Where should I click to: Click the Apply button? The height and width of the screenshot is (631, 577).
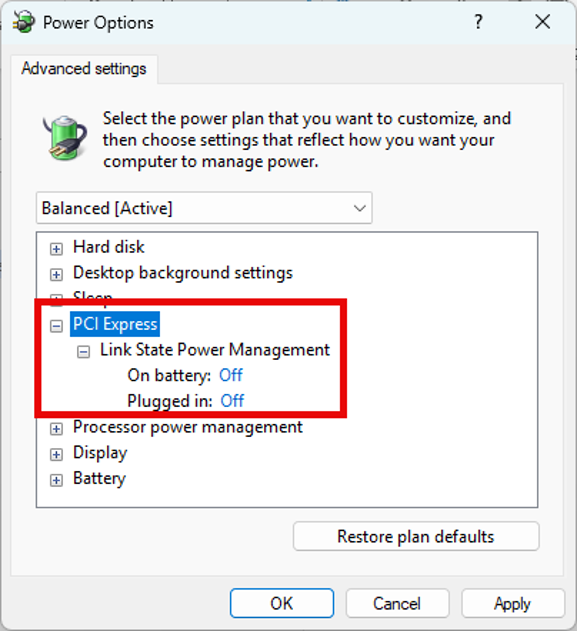[x=513, y=603]
